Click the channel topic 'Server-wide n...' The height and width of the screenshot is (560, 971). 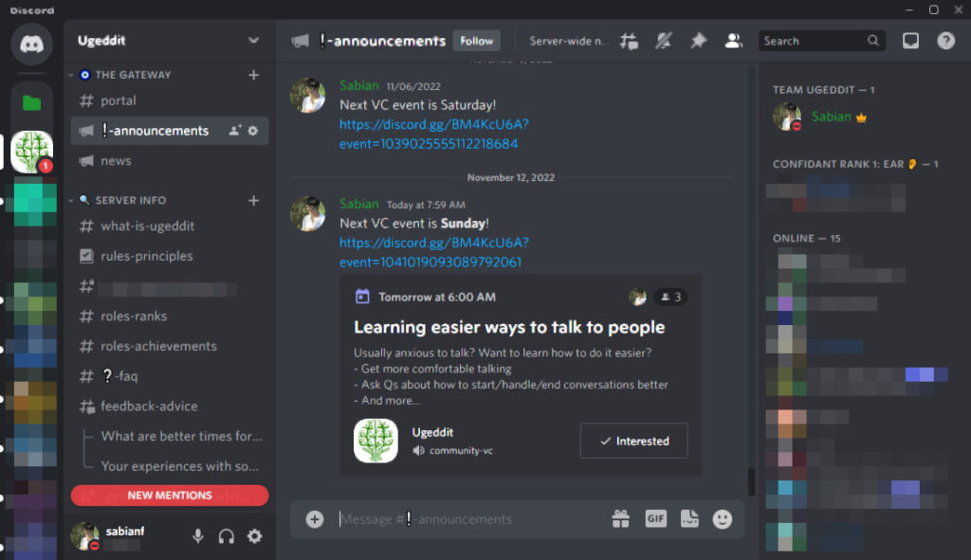(566, 41)
